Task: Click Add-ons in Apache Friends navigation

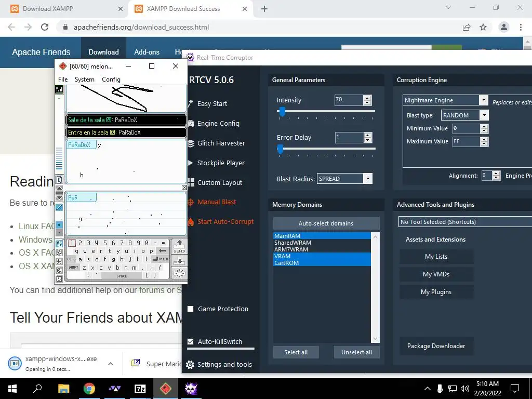Action: (x=147, y=52)
